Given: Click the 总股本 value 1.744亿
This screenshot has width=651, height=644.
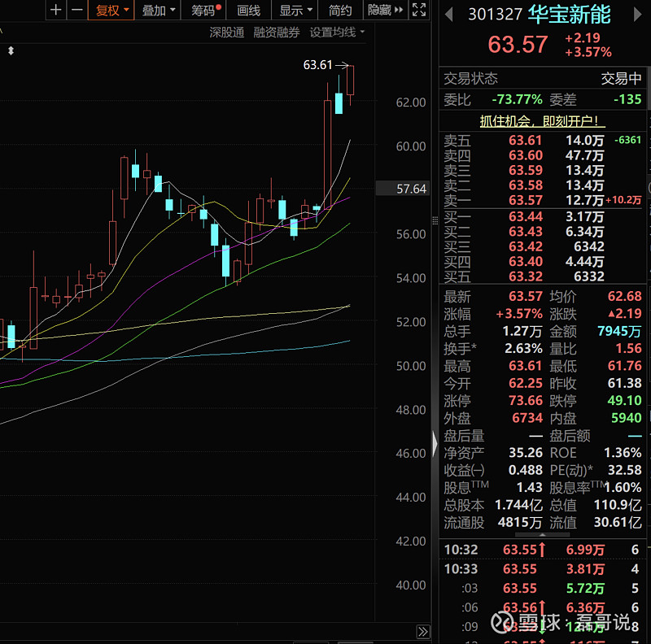Looking at the screenshot, I should click(519, 505).
